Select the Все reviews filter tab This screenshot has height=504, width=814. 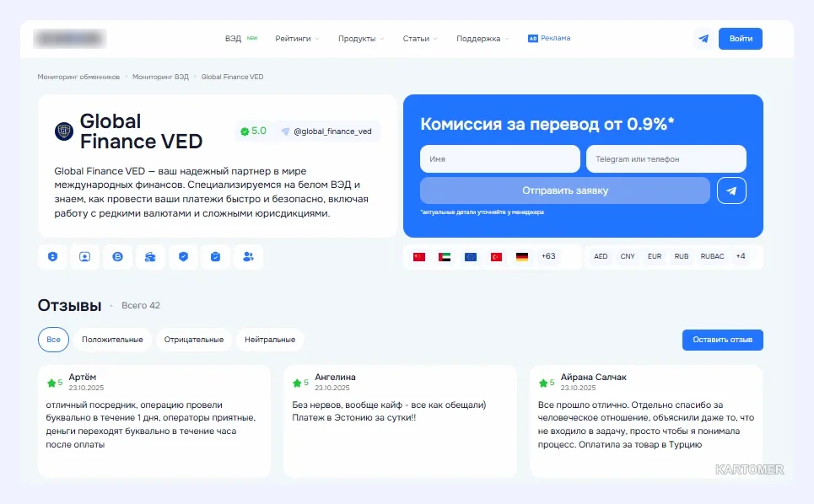click(x=53, y=340)
